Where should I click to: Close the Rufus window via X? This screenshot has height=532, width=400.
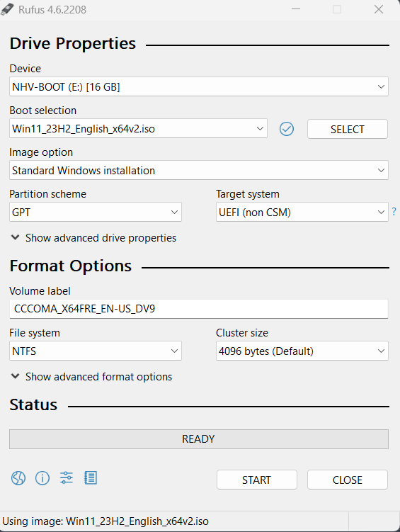[379, 9]
